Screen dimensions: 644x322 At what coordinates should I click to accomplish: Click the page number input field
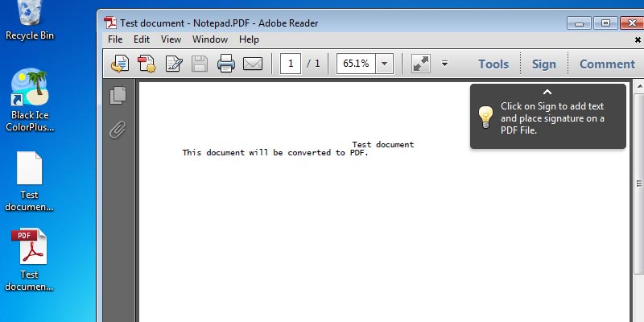[x=291, y=64]
